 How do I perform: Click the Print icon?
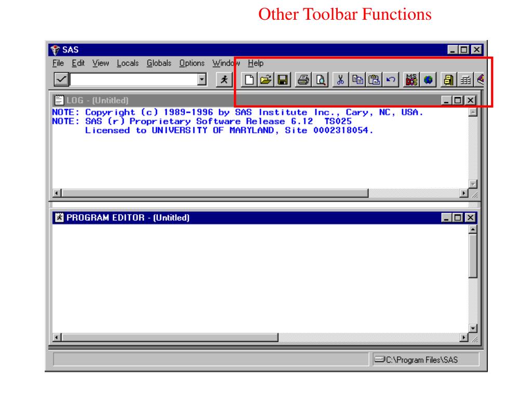coord(303,79)
